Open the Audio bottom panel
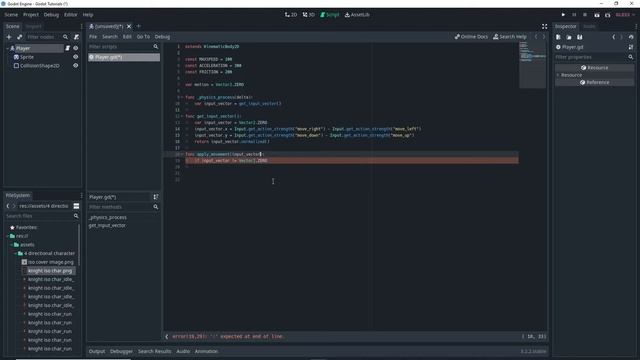Viewport: 640px width, 360px height. (x=183, y=351)
